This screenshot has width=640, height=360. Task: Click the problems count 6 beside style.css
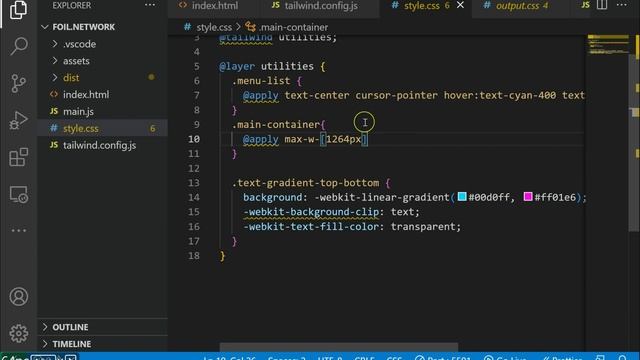[x=152, y=129]
